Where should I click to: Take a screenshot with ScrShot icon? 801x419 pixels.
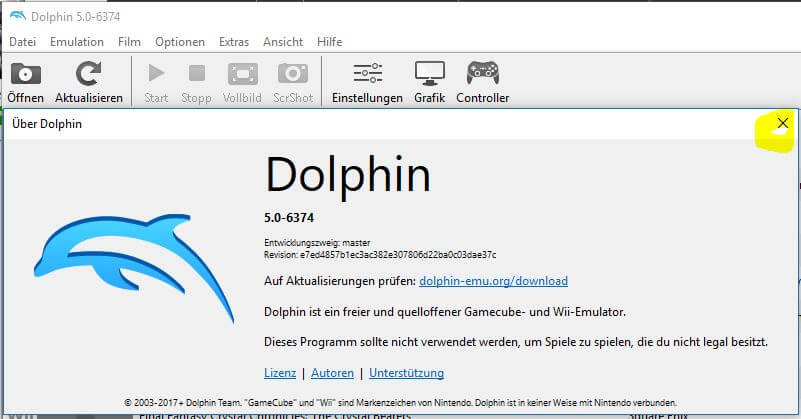click(293, 74)
